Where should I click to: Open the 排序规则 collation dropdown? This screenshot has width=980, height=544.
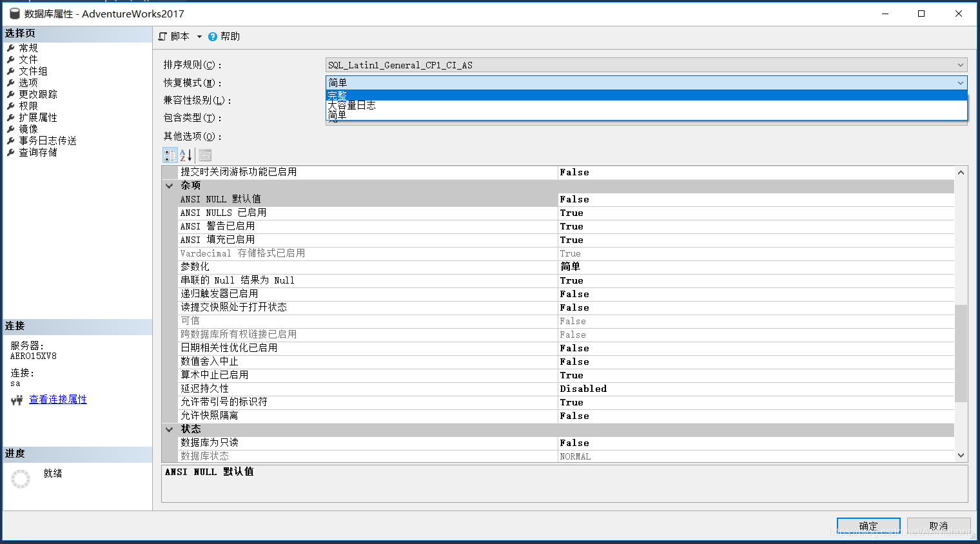[960, 65]
